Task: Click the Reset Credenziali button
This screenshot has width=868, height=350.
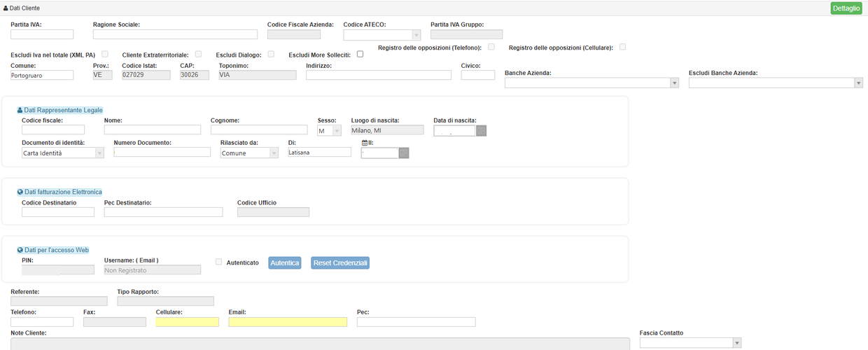Action: click(x=340, y=263)
